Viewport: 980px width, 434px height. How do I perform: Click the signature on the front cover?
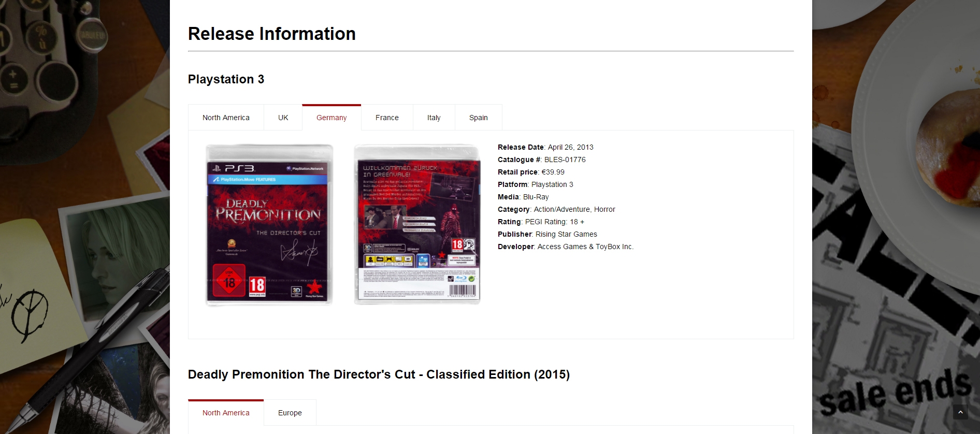(x=298, y=252)
